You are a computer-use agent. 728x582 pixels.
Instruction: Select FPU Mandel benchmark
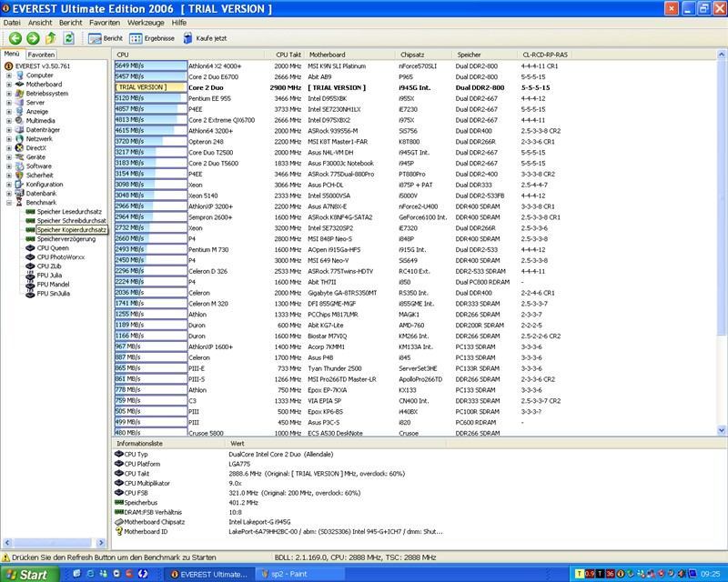[53, 285]
